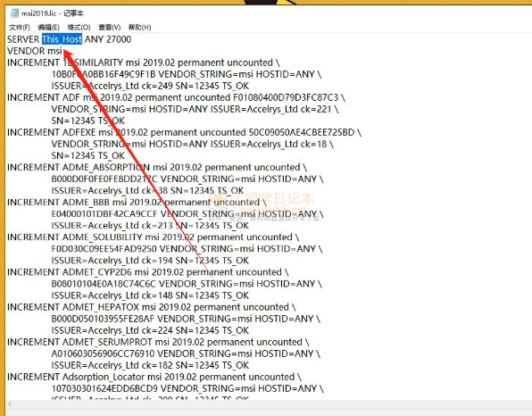This screenshot has width=532, height=416.
Task: Click the 'INCREMENT ADF msi 2019.02' line
Action: point(176,97)
